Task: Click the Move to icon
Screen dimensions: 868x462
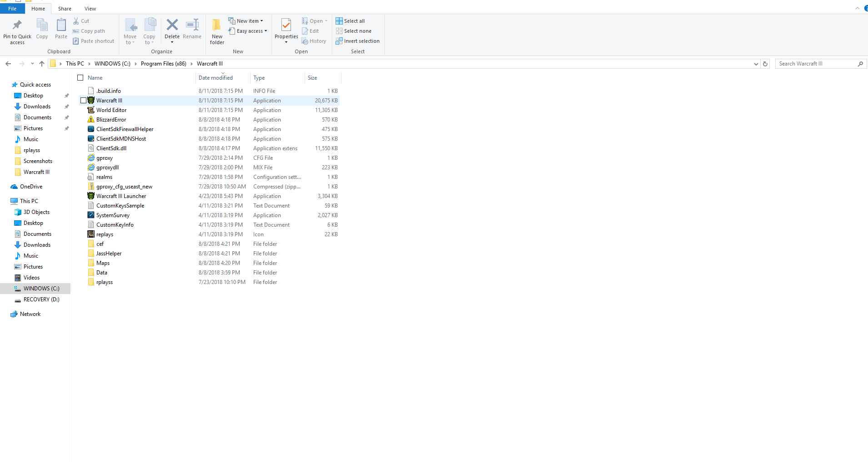Action: point(130,25)
